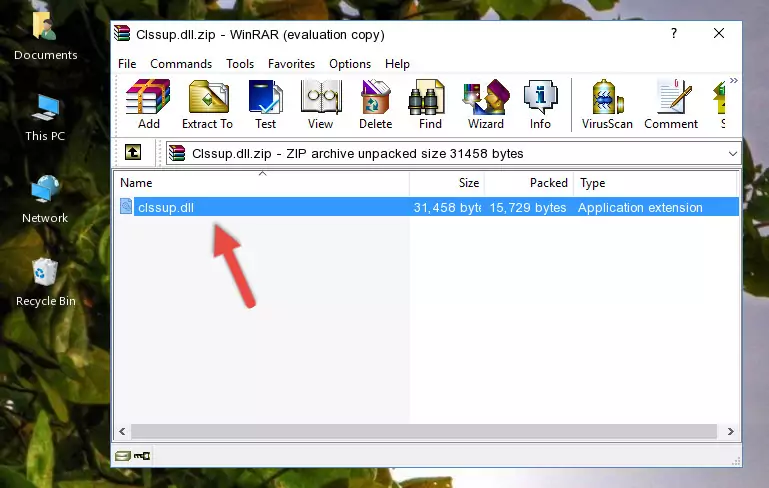Click the Delete toolbar icon
The image size is (769, 488).
click(375, 104)
